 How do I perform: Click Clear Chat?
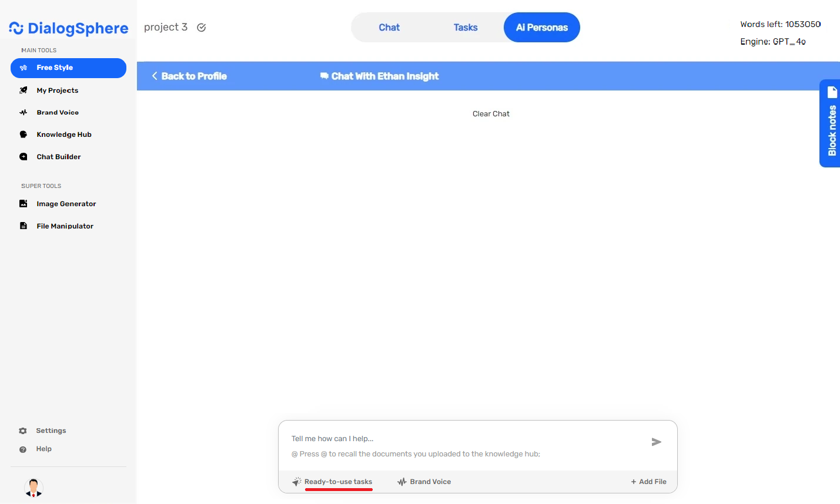491,114
